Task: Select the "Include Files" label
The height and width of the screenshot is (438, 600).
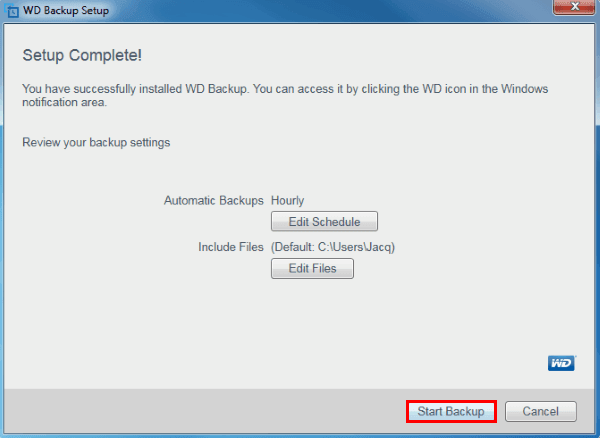Action: (x=230, y=247)
